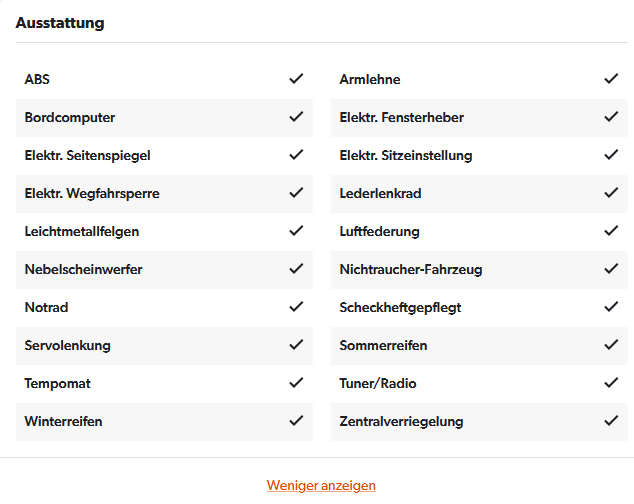Click the Elektr. Seitenspiegel label
Screen dimensions: 634x504
coord(87,156)
